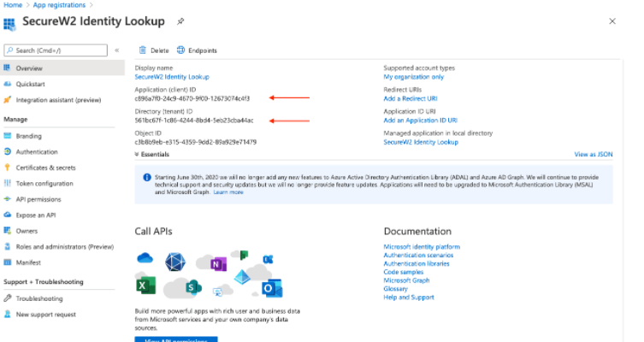Close the app registration pane

coord(612,21)
